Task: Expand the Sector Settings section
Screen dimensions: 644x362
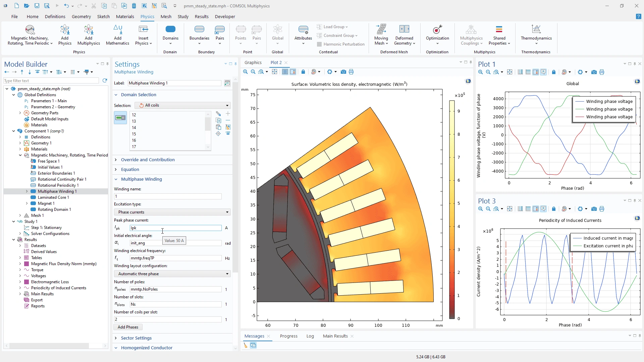Action: click(136, 338)
